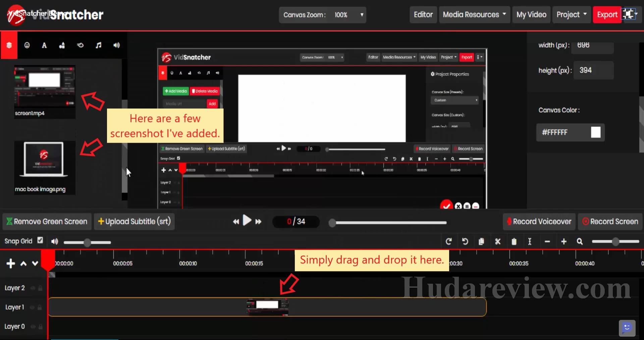
Task: Expand the Project menu
Action: pyautogui.click(x=572, y=15)
